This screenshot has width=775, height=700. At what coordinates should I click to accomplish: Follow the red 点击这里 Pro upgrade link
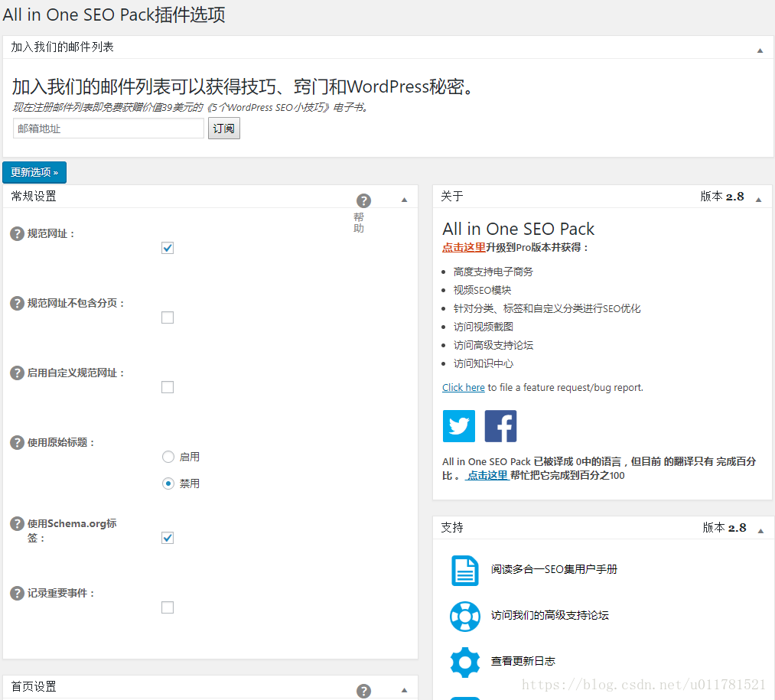click(x=464, y=247)
